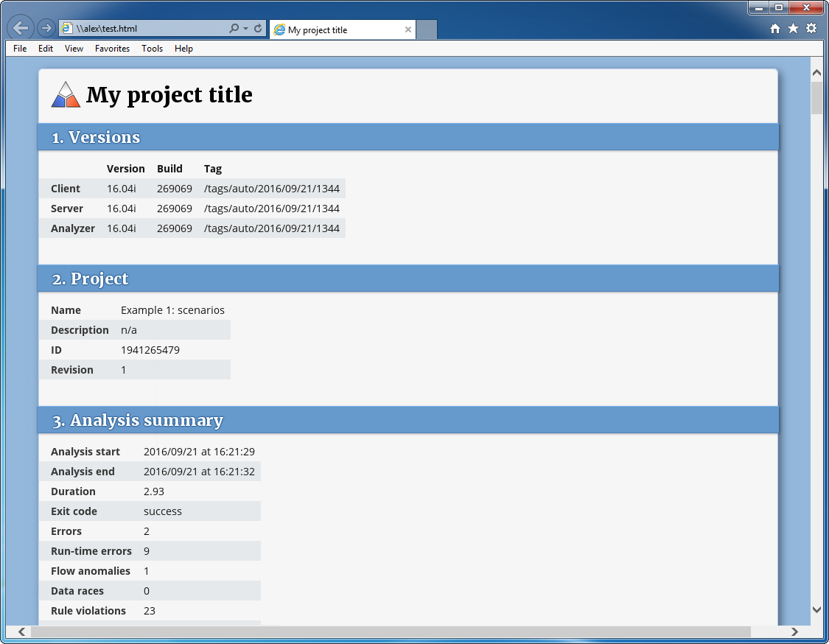Refresh the page with reload icon
Viewport: 829px width, 644px height.
pyautogui.click(x=258, y=29)
